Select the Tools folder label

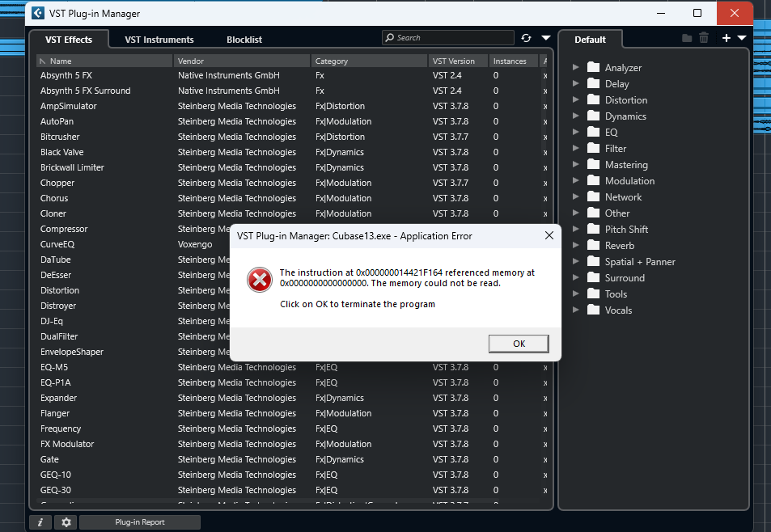616,294
